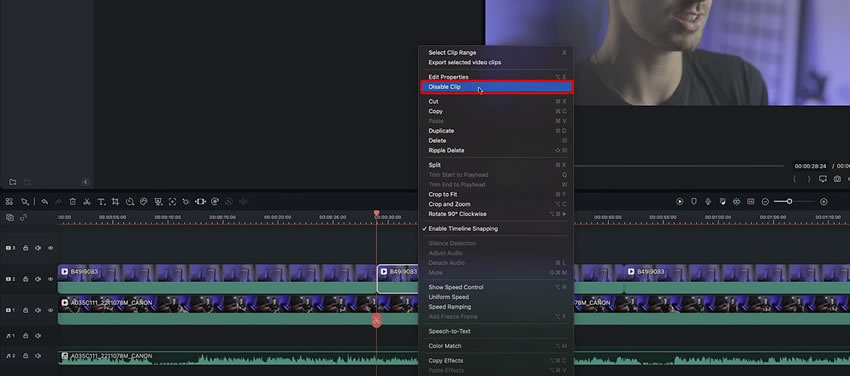Click the undo arrow in timeline toolbar
Screen dimensions: 850x376
pos(44,202)
